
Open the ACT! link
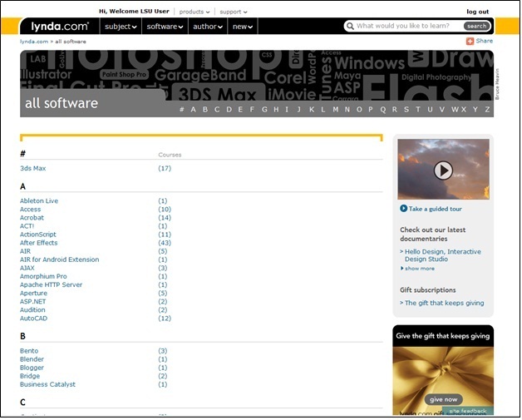tap(27, 226)
